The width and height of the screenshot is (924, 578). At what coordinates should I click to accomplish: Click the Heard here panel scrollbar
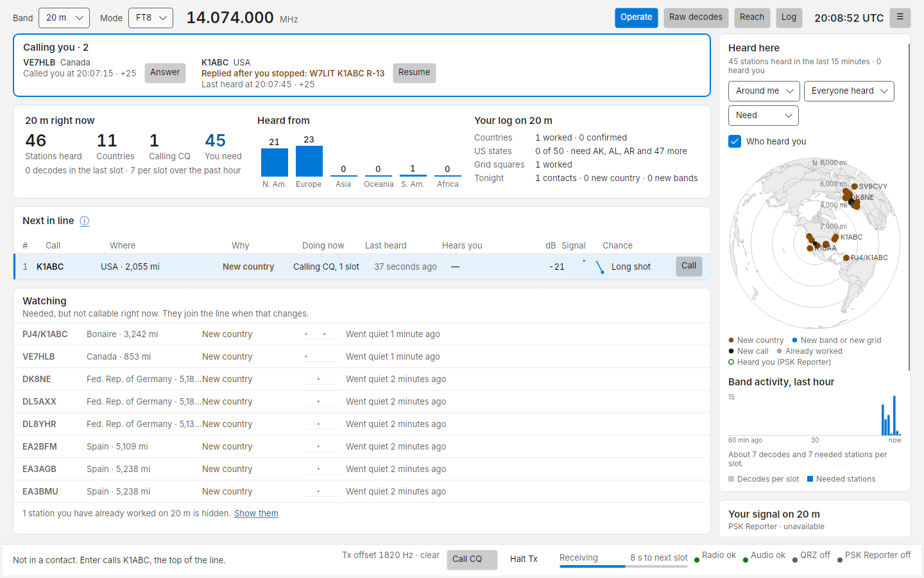909,206
